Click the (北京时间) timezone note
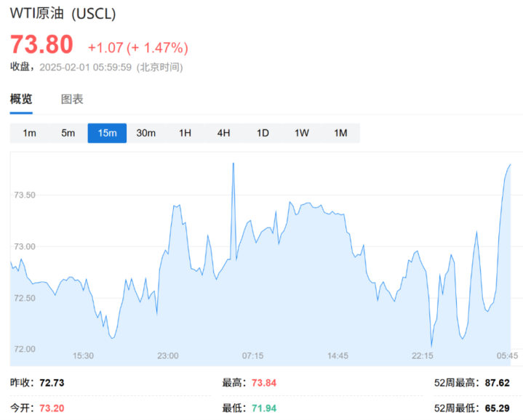 point(160,68)
